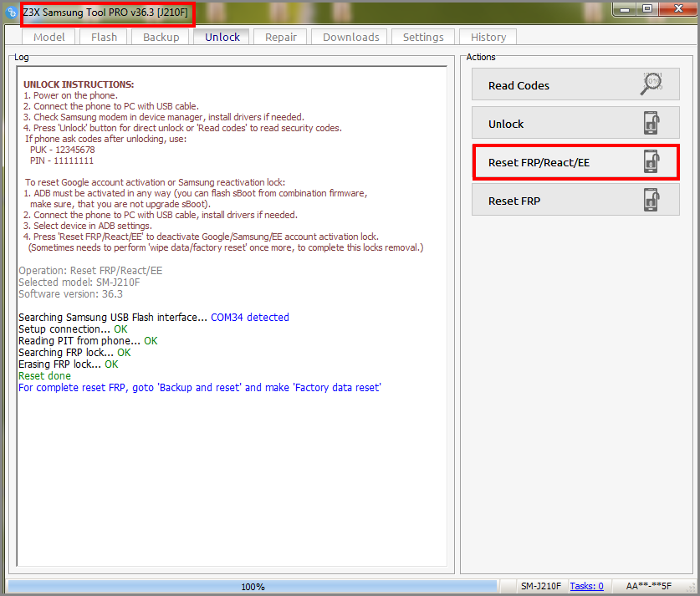Click the green 'Reset done' log line
Screen dimensions: 700x596
click(x=44, y=375)
